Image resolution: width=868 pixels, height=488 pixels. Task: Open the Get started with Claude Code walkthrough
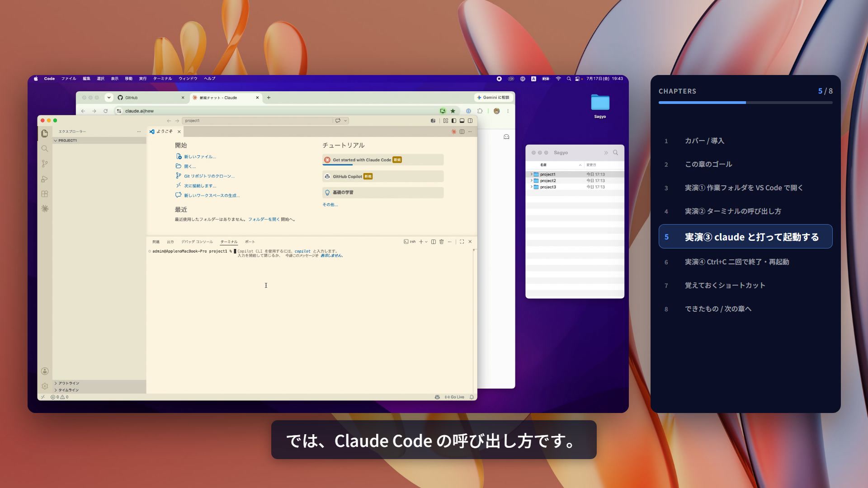coord(383,160)
